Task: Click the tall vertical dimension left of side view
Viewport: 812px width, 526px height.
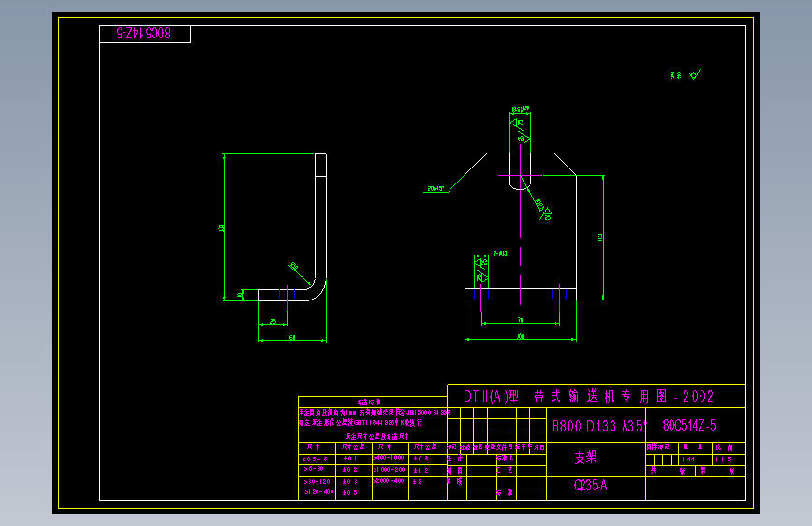Action: click(x=223, y=226)
